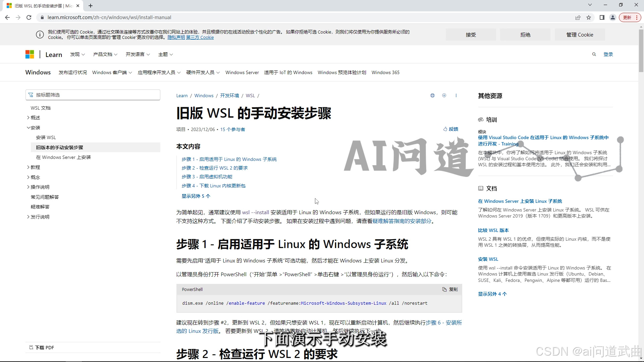The height and width of the screenshot is (362, 644).
Task: Open the 产品文档 dropdown menu
Action: (105, 54)
